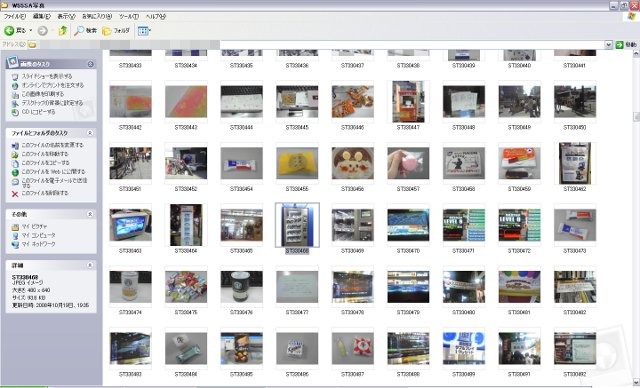640x388 pixels.
Task: Open the お気に入り(A) menu
Action: click(97, 16)
